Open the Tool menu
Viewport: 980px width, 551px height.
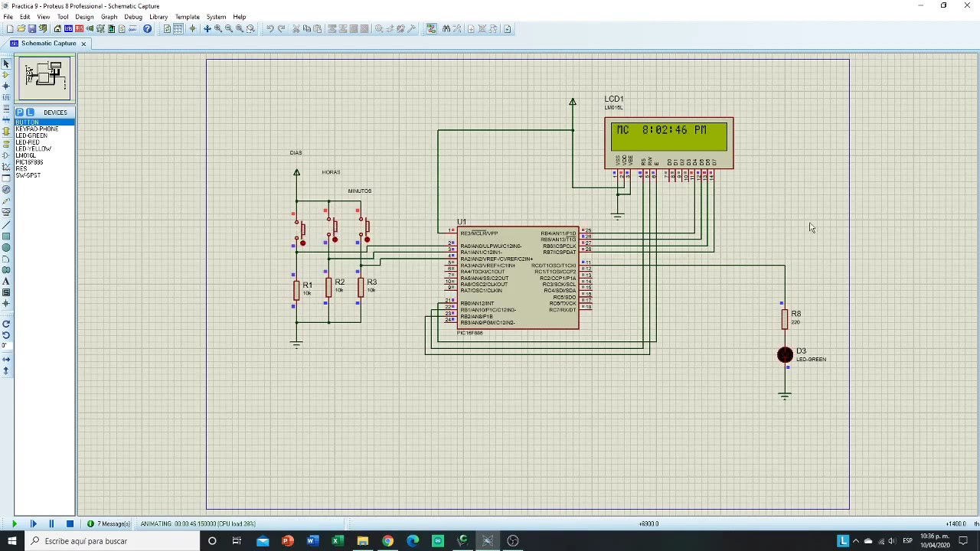click(63, 17)
